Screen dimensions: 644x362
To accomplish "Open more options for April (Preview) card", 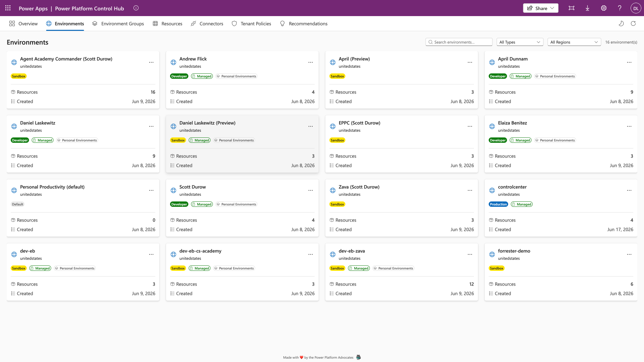I will coord(470,62).
